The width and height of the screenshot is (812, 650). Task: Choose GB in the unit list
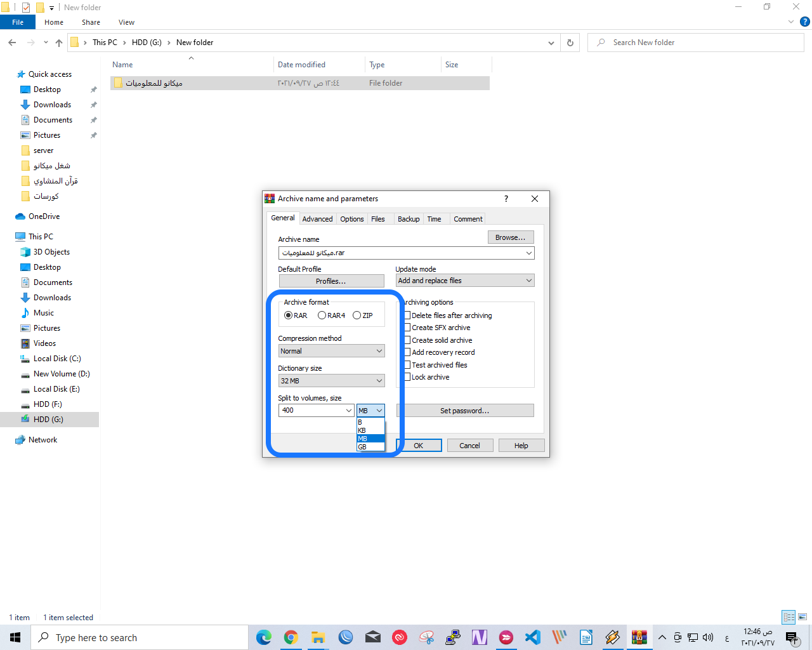[x=370, y=447]
